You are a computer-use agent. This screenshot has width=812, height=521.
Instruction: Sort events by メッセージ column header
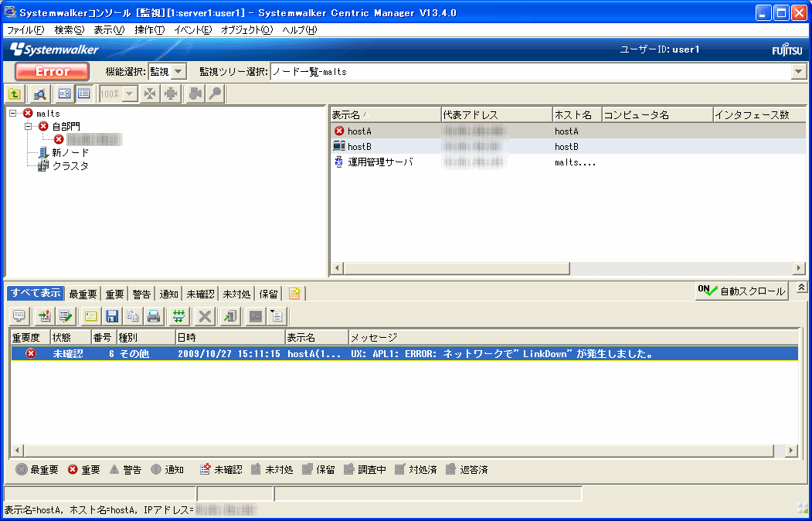click(x=574, y=338)
